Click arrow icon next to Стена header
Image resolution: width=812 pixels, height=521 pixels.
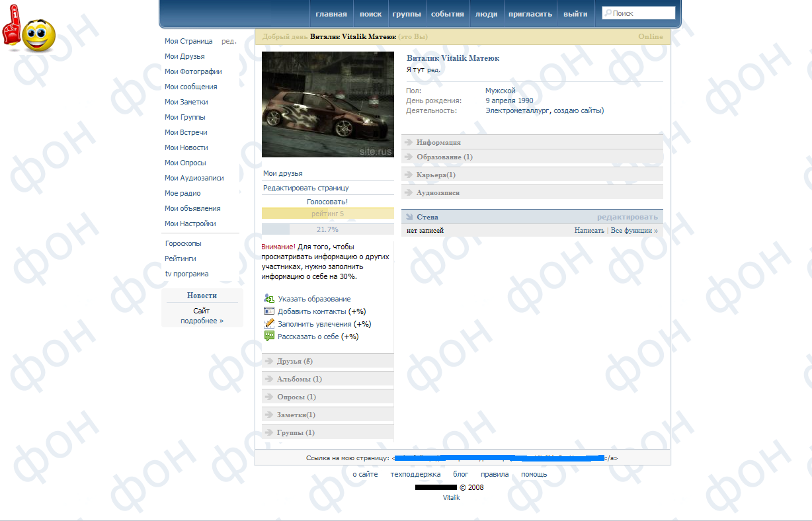(409, 217)
